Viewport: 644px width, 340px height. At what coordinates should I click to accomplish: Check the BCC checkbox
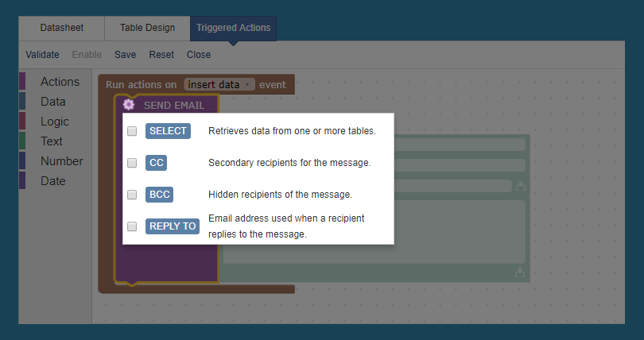pyautogui.click(x=132, y=195)
